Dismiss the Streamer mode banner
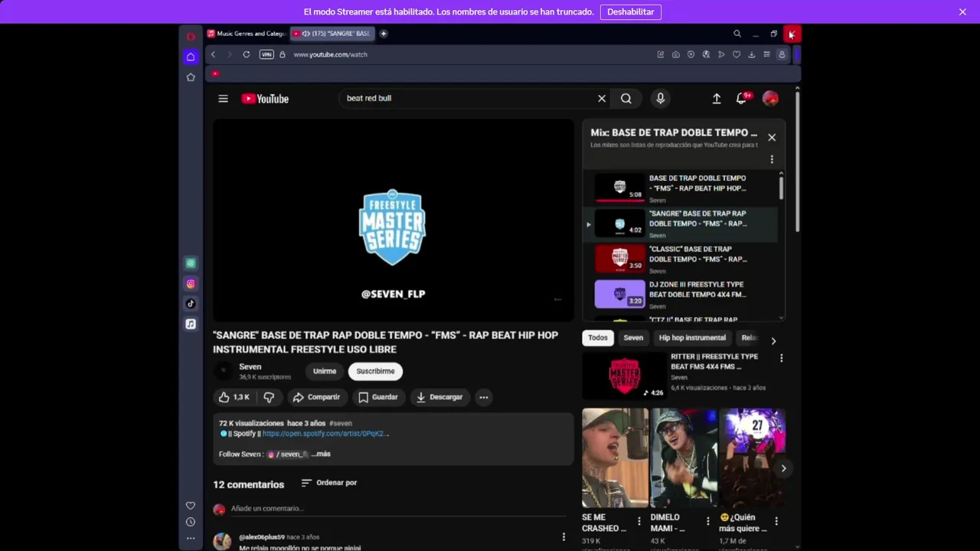 click(x=962, y=11)
